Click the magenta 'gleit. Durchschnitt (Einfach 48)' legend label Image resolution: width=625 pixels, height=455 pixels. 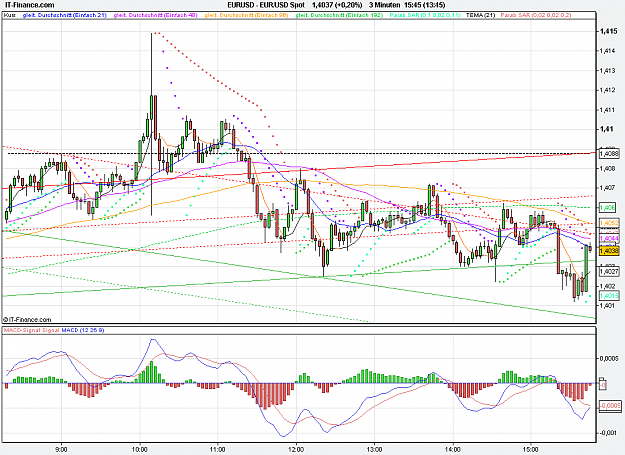pos(155,15)
